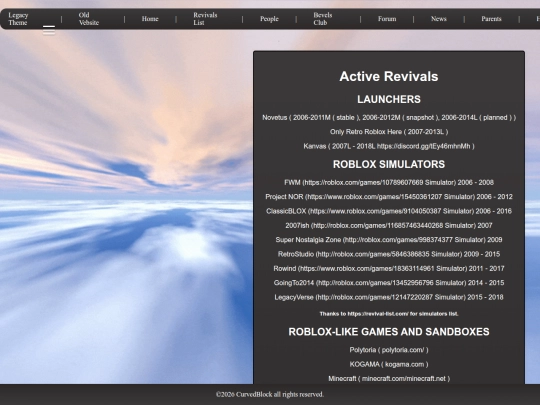Open the Revivals List page
The height and width of the screenshot is (405, 540).
pyautogui.click(x=205, y=19)
